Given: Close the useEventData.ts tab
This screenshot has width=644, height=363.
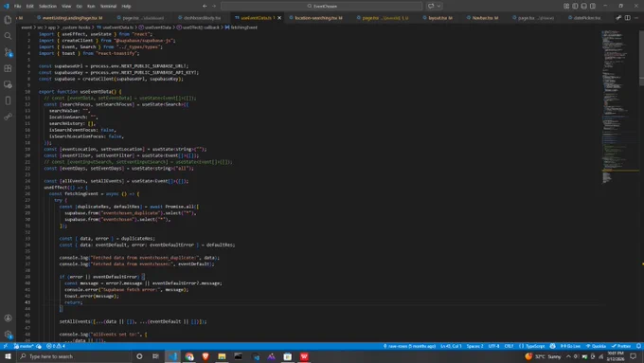Looking at the screenshot, I should (x=279, y=18).
